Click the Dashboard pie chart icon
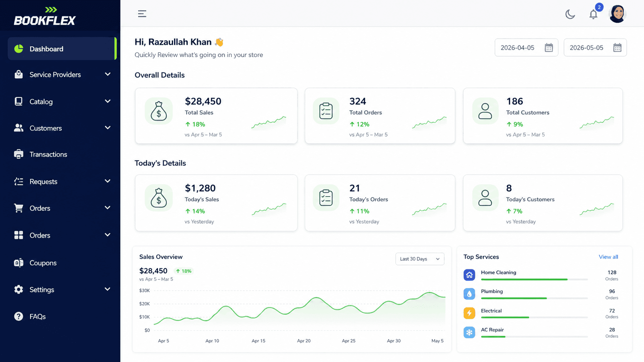The image size is (644, 362). [x=18, y=49]
